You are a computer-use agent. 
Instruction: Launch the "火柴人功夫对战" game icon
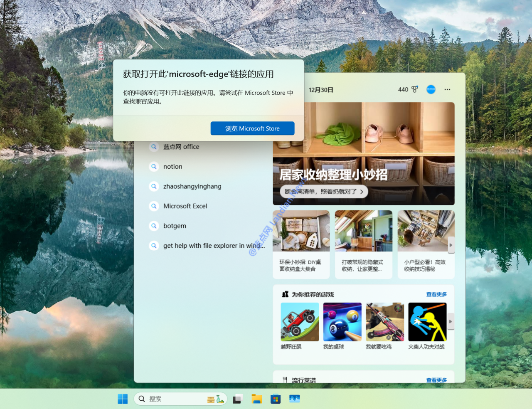(x=427, y=322)
